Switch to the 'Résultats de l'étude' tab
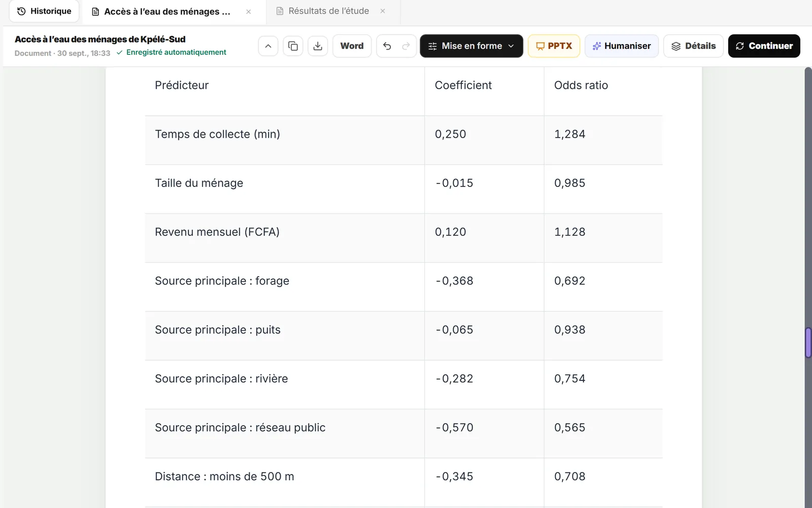Image resolution: width=812 pixels, height=508 pixels. tap(329, 11)
